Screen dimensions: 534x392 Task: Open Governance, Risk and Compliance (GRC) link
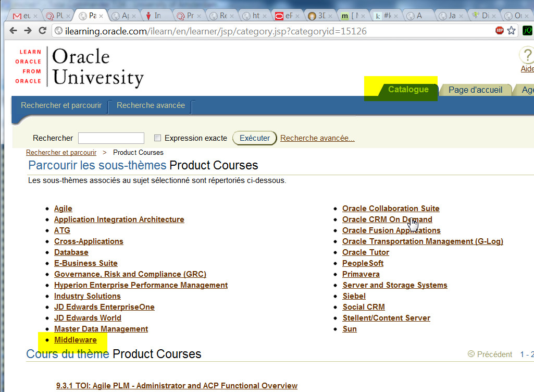(x=130, y=274)
